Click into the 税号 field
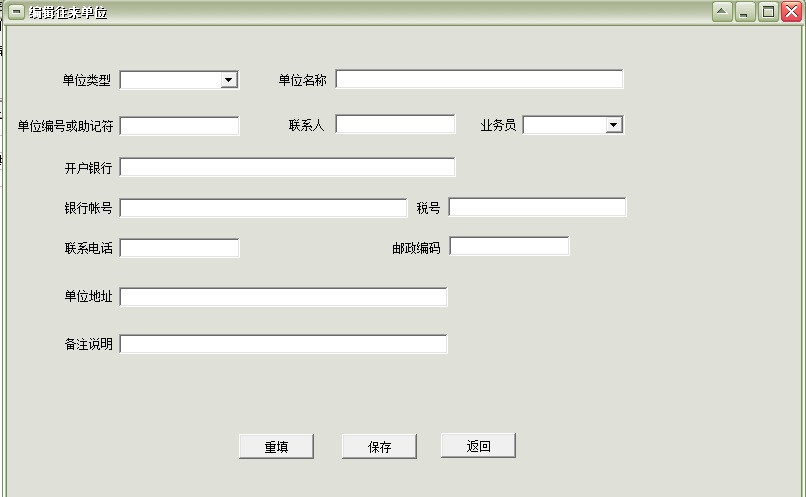The height and width of the screenshot is (497, 806). [x=537, y=207]
